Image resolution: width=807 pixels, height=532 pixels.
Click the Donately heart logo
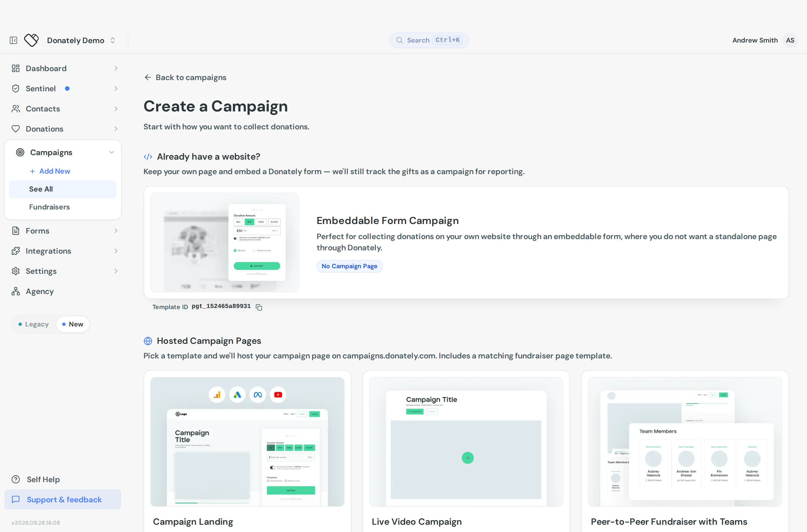pyautogui.click(x=32, y=40)
